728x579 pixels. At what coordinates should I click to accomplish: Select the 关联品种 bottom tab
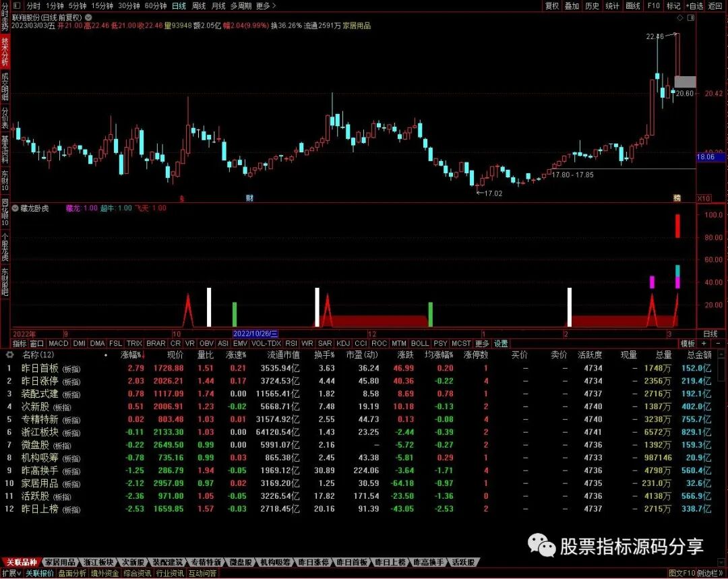[x=21, y=562]
